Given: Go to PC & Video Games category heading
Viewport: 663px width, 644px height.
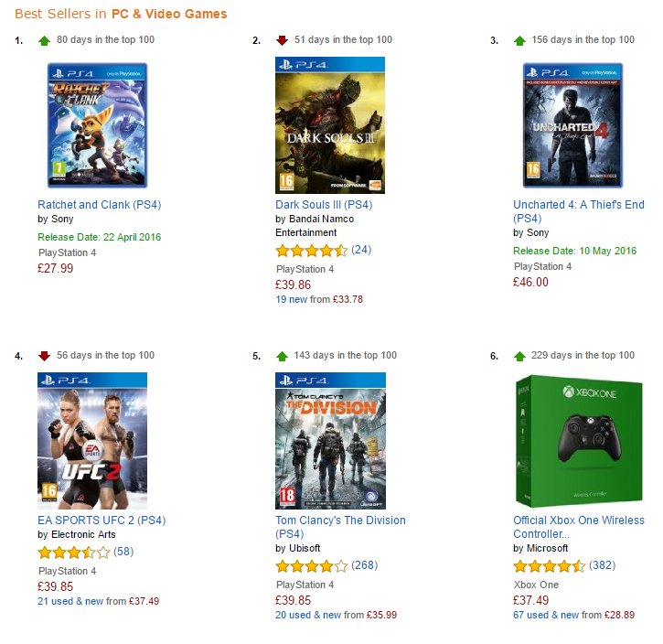Looking at the screenshot, I should (169, 14).
